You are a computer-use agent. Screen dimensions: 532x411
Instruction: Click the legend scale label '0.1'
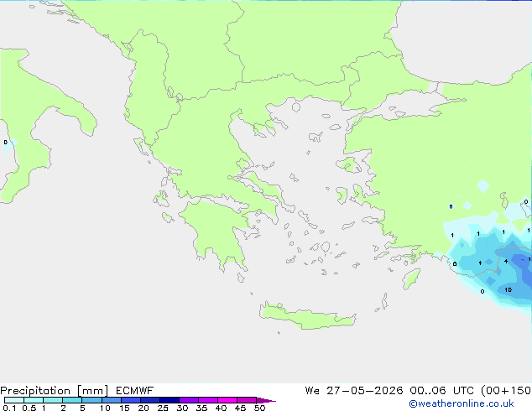[x=9, y=408]
